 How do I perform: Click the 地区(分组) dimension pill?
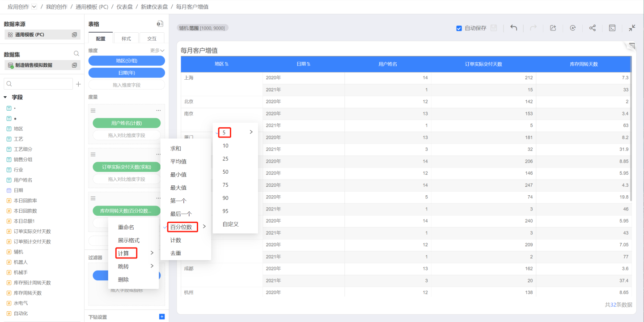pos(127,61)
